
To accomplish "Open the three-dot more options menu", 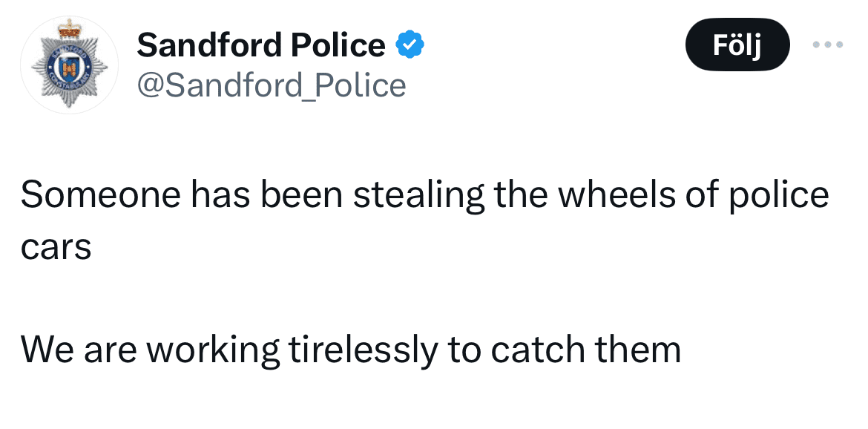I will coord(827,45).
